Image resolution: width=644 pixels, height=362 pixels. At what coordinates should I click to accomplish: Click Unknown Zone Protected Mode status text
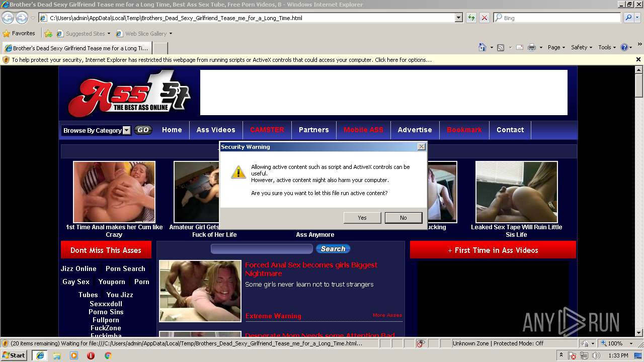click(x=498, y=343)
